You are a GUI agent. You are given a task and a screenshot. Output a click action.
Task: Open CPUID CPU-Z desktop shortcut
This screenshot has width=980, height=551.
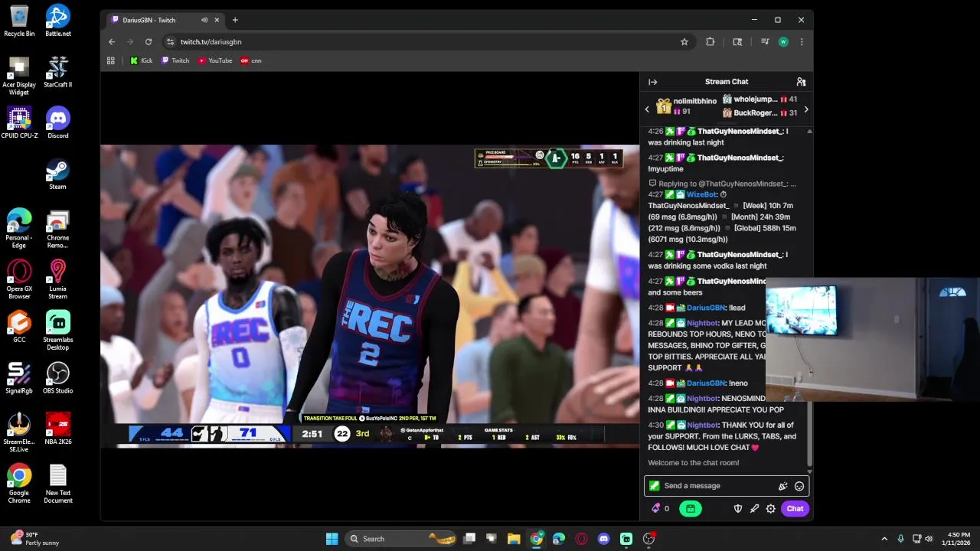19,123
